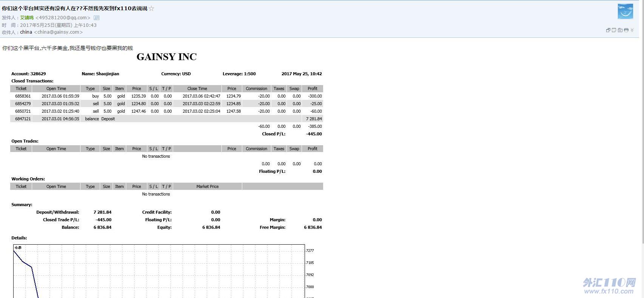Click the statement date 2017 May 25, 10:42
Image resolution: width=644 pixels, height=298 pixels.
pos(302,74)
